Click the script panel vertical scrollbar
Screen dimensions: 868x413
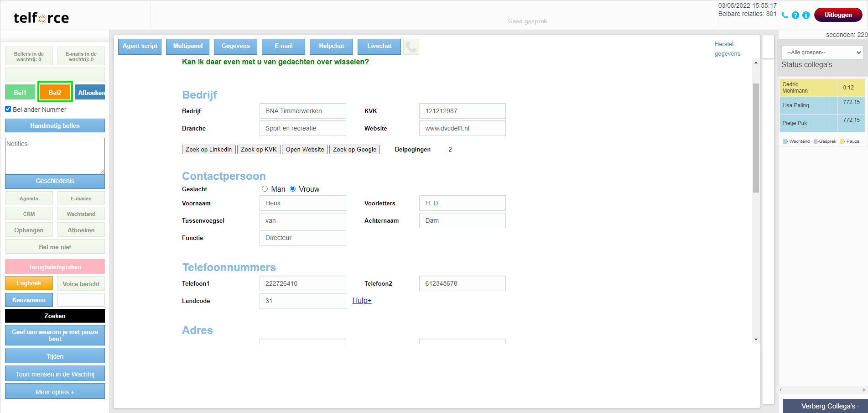click(x=756, y=137)
